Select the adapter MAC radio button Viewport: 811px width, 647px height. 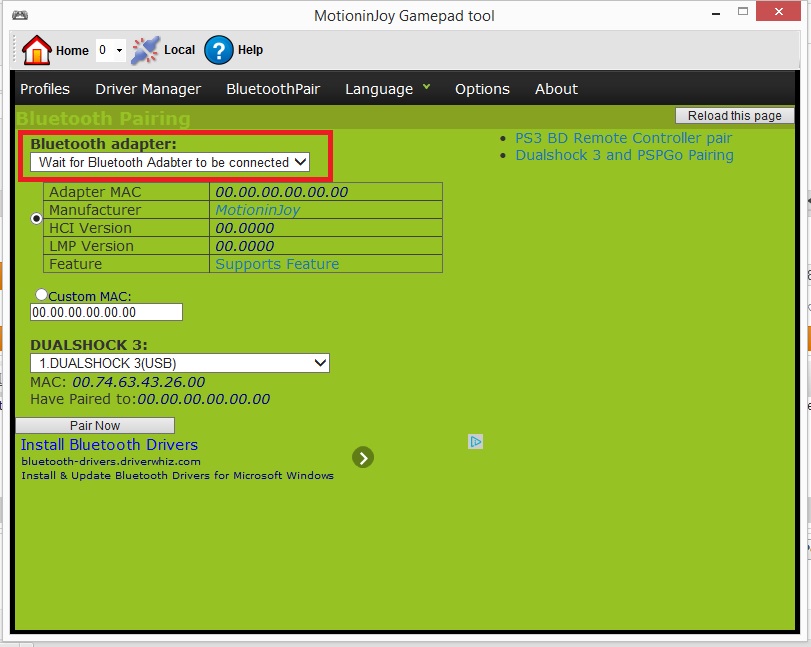36,219
